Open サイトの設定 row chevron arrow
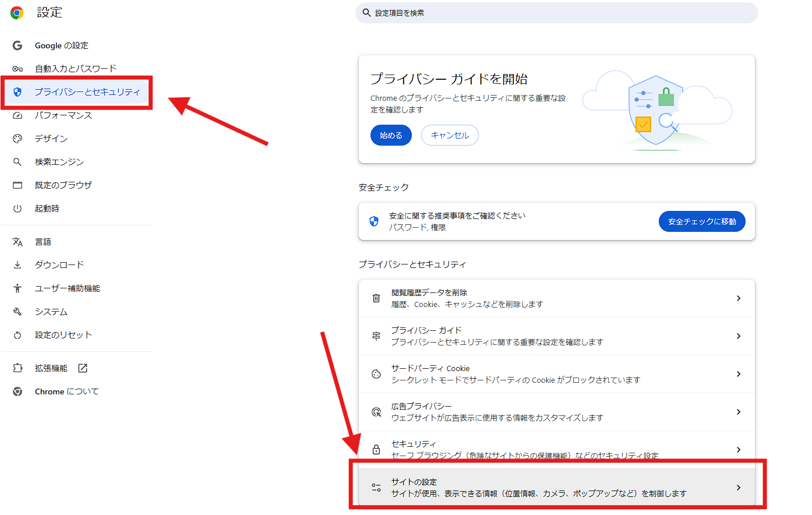The image size is (812, 515). [739, 488]
